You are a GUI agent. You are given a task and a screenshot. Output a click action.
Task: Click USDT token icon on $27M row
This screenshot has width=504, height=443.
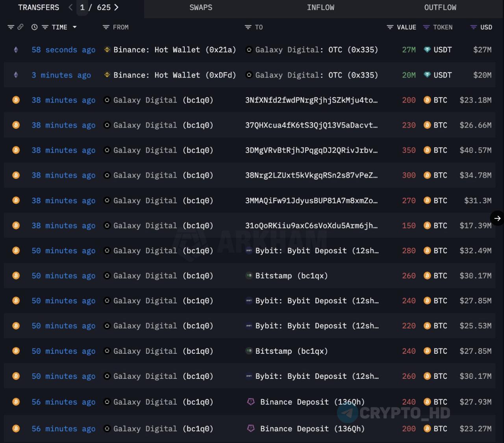coord(427,50)
